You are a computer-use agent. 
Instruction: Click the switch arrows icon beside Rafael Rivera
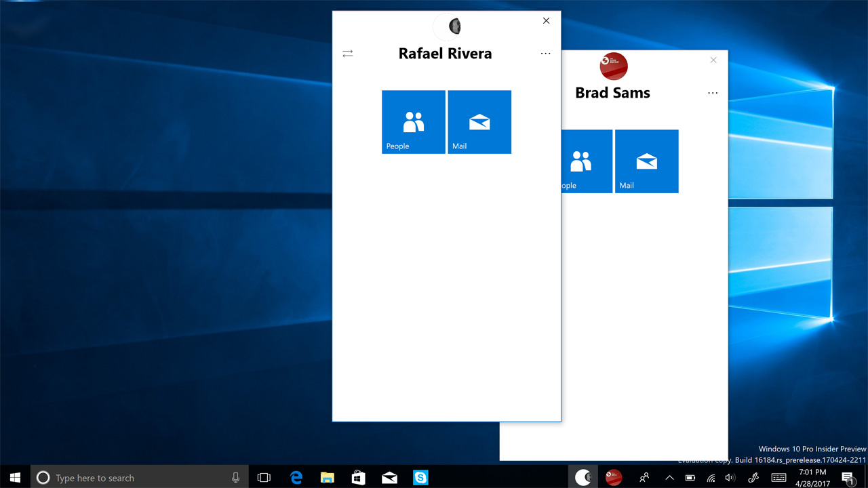tap(348, 54)
